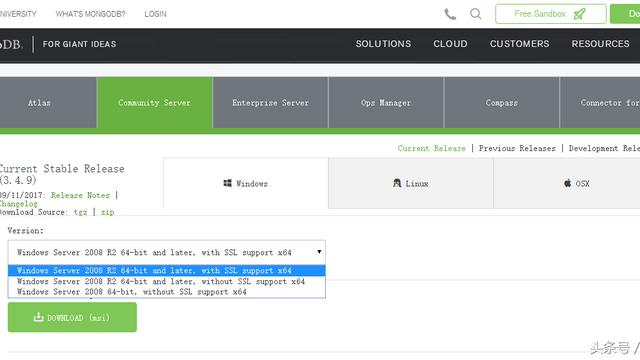Select the Windows platform tab
Image resolution: width=640 pixels, height=360 pixels.
click(246, 183)
